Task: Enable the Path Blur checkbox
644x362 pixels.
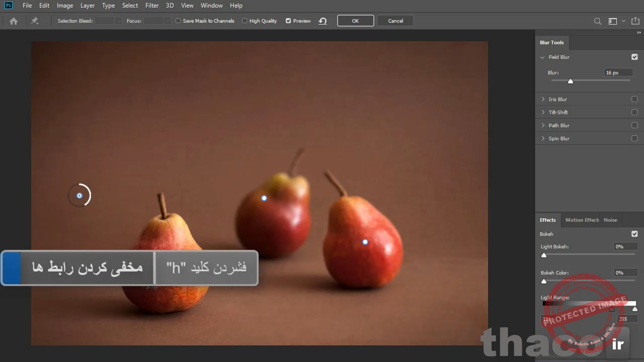Action: click(x=634, y=126)
